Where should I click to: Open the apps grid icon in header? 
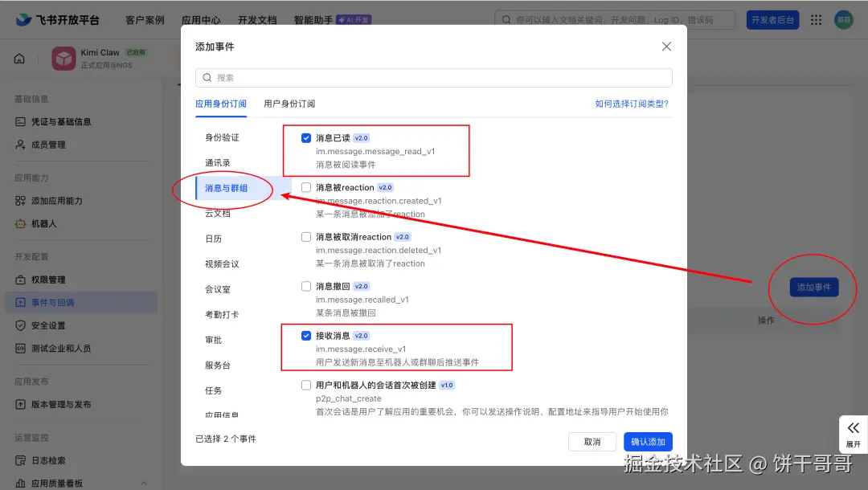pyautogui.click(x=816, y=20)
